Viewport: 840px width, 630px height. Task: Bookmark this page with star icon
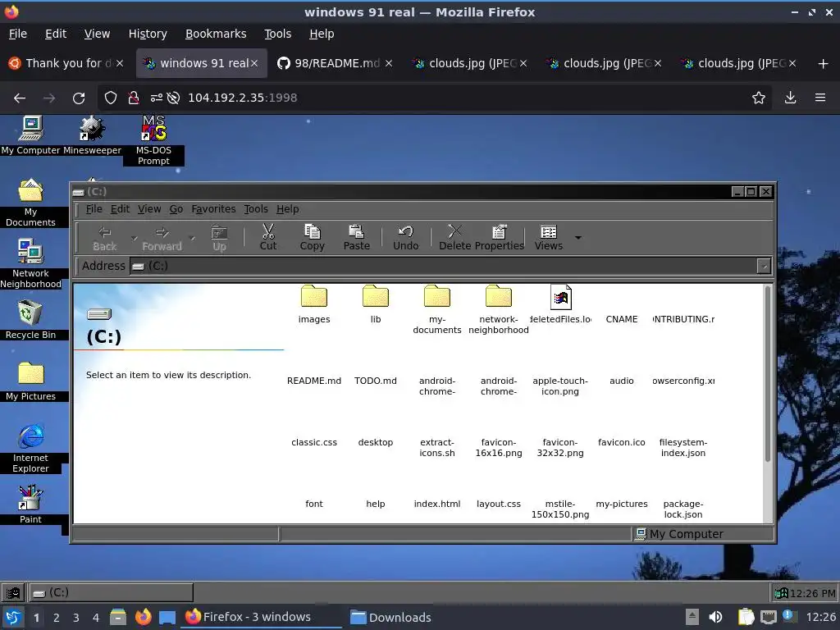[759, 98]
